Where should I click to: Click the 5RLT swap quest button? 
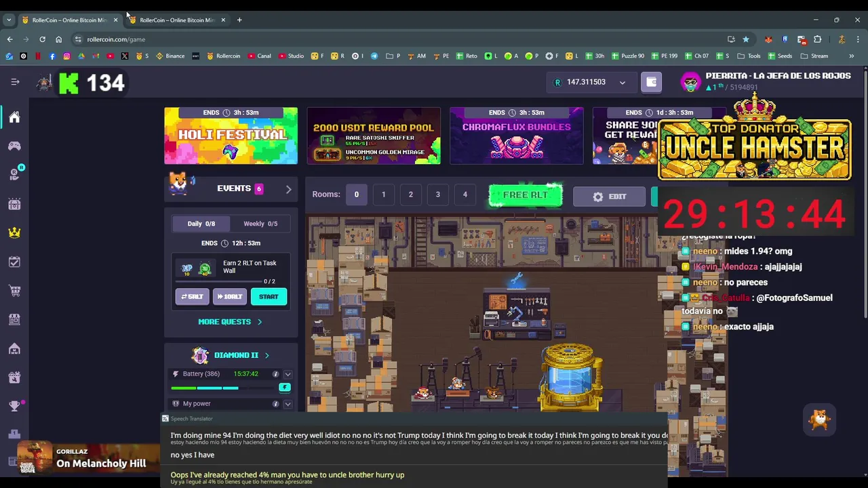[x=192, y=297]
